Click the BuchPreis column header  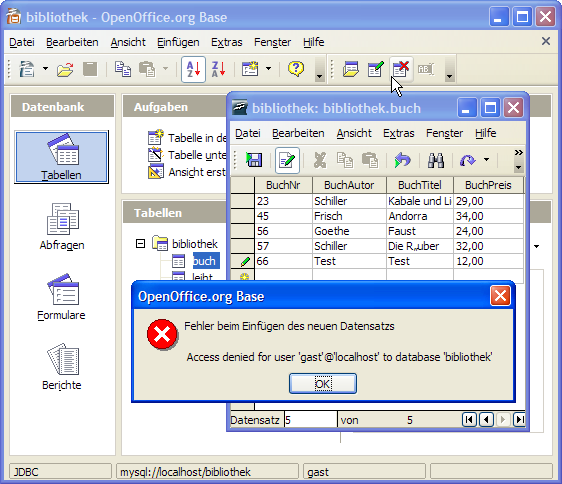[488, 185]
